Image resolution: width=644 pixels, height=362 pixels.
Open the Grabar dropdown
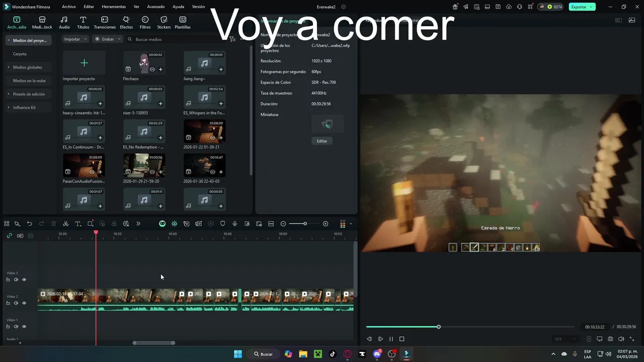(x=107, y=39)
